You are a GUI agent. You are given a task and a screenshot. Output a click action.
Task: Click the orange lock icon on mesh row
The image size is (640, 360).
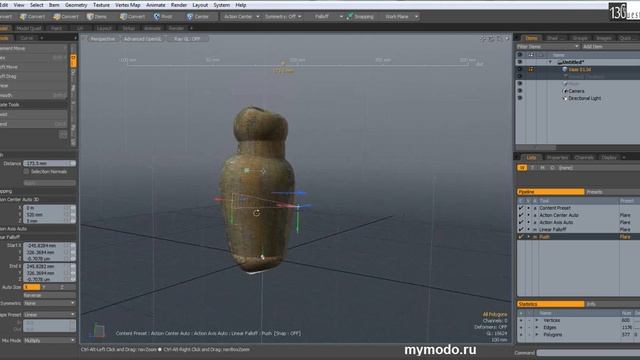[x=531, y=69]
